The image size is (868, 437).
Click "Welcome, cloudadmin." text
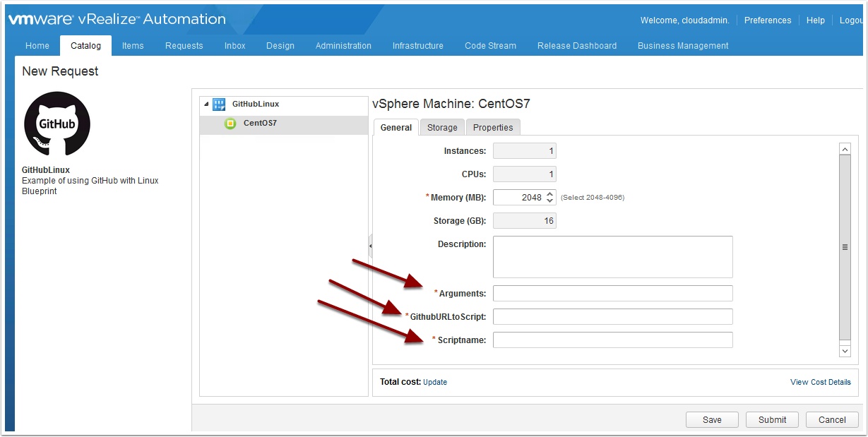coord(684,20)
